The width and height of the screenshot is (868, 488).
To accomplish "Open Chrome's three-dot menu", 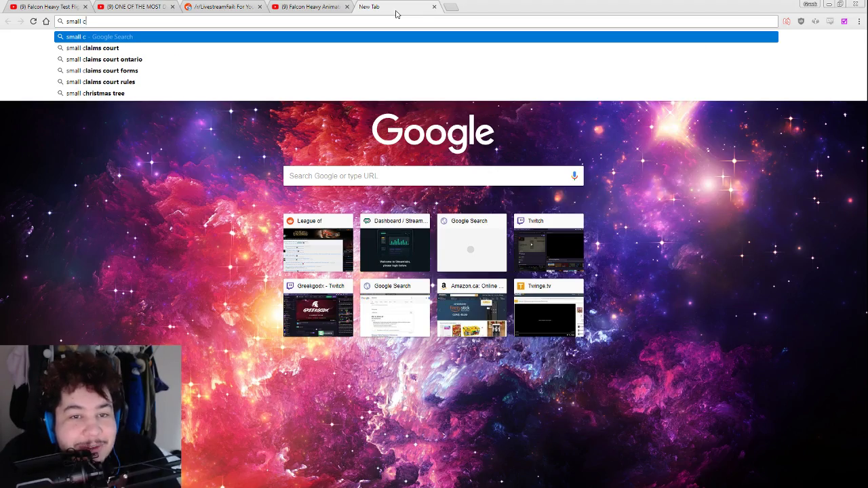I will pos(859,21).
